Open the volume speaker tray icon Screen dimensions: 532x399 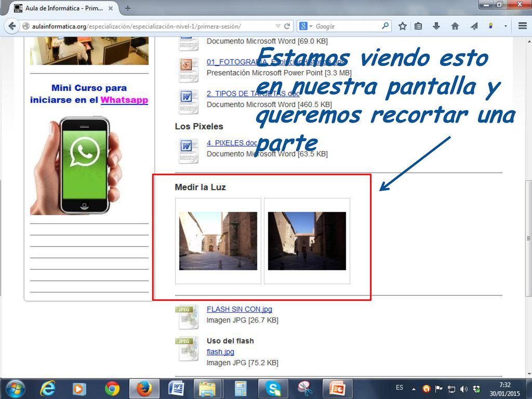coord(464,389)
